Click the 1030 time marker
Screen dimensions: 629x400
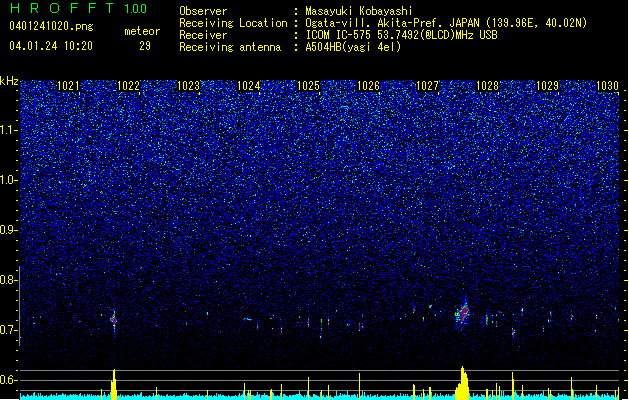point(607,86)
